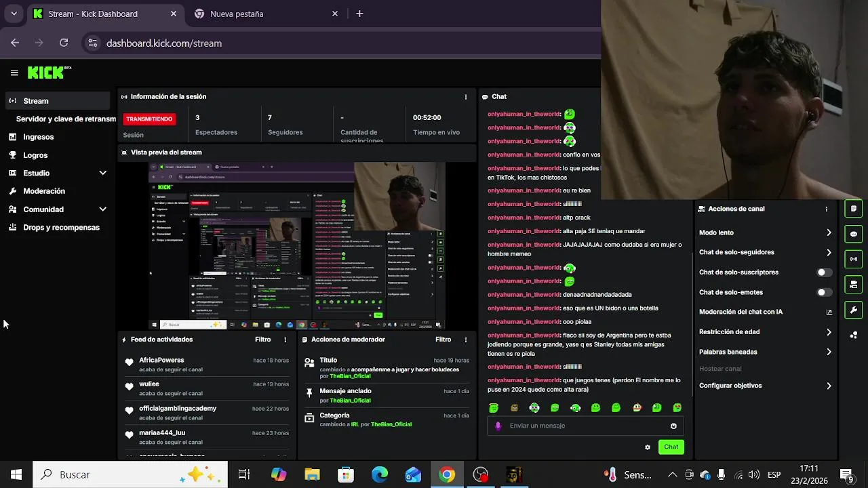Click mariaa444_luu in the activity feed

[x=162, y=432]
